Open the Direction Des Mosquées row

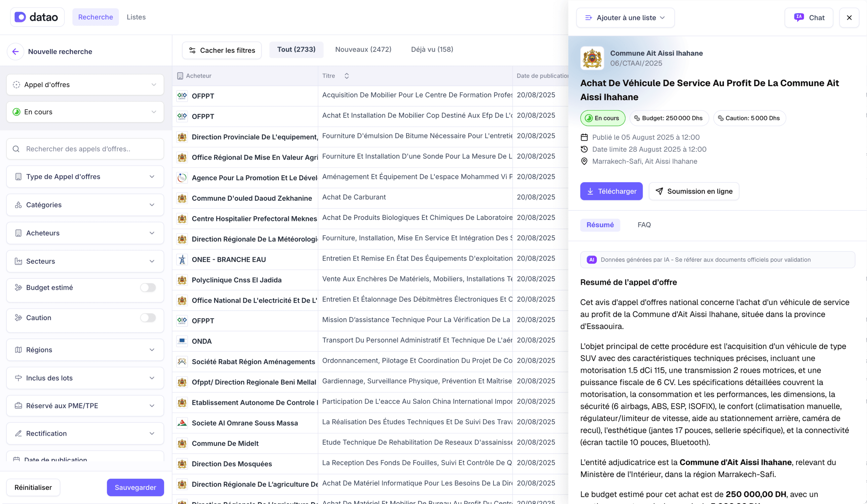point(370,464)
